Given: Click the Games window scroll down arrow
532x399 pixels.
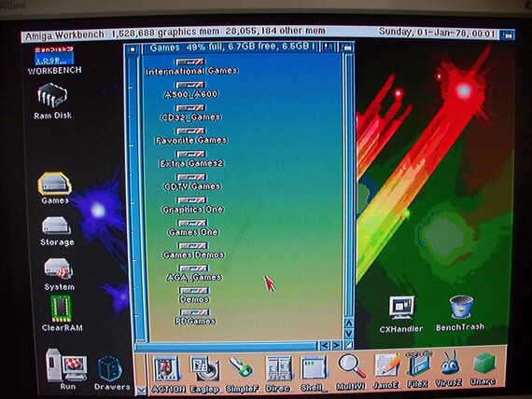Looking at the screenshot, I should [349, 334].
